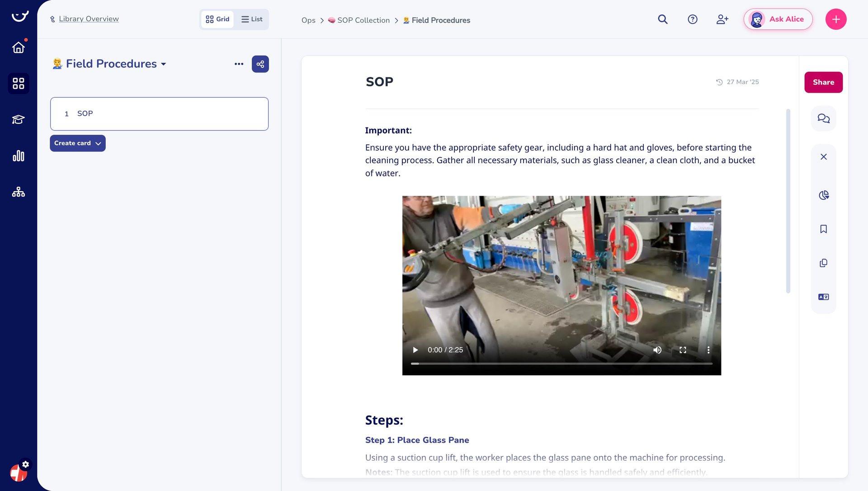Open the Library Overview link
Viewport: 868px width, 491px height.
[x=89, y=19]
